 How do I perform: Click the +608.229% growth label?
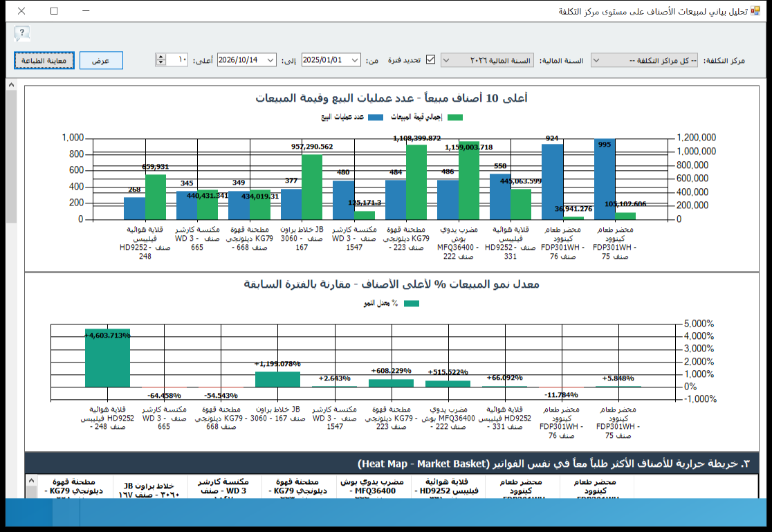click(392, 370)
